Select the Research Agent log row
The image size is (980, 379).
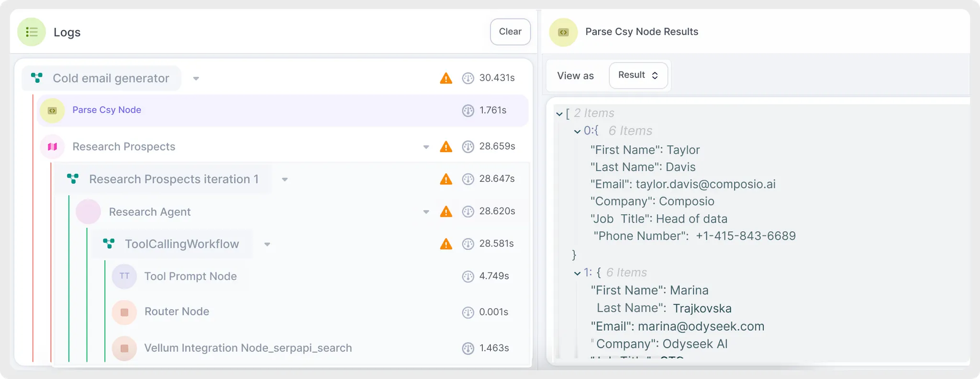click(x=301, y=212)
